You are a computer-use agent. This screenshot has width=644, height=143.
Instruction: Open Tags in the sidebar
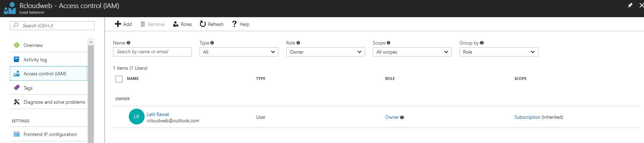click(x=48, y=88)
